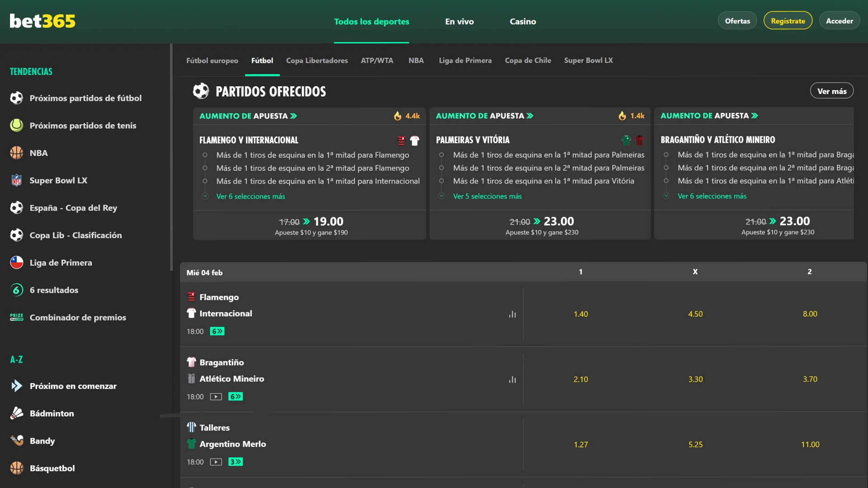Click the 6 bet boost badge under Bragantiño match
The width and height of the screenshot is (868, 488).
(x=236, y=397)
